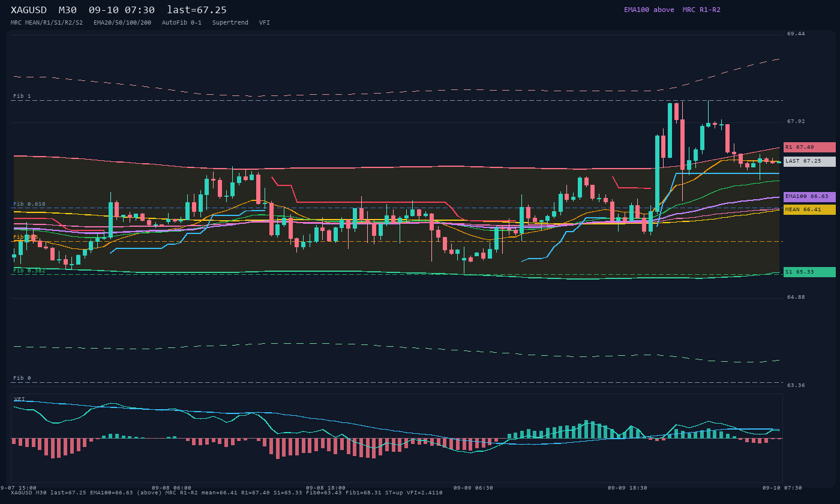Click the MRC R1-R2 status at top right
The height and width of the screenshot is (504, 840).
pos(701,10)
